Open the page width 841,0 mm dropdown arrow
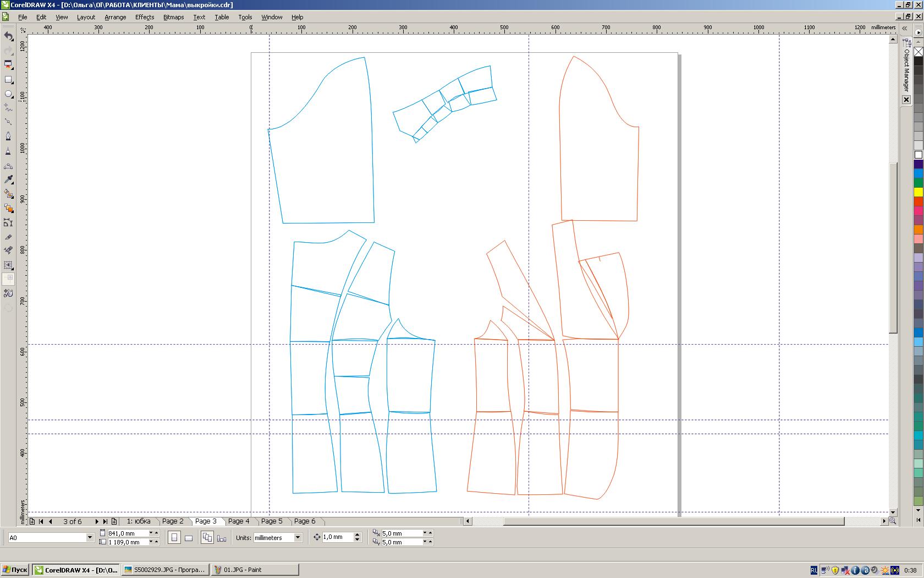The height and width of the screenshot is (578, 924). tap(151, 533)
